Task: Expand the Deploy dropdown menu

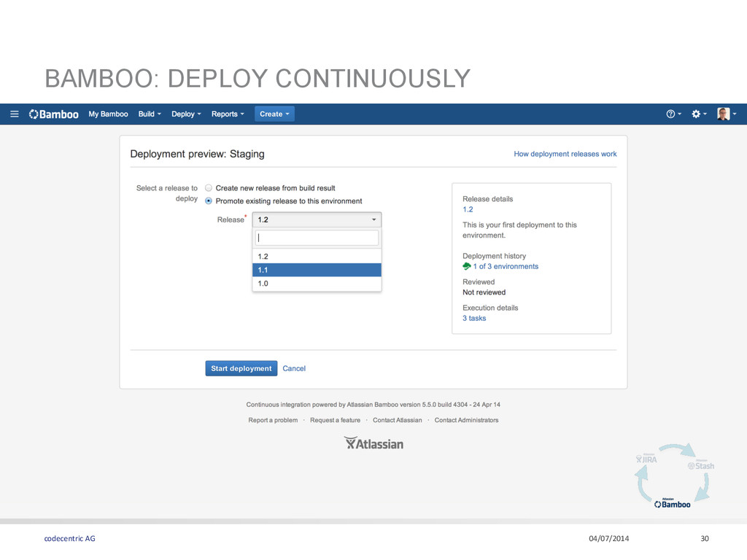Action: pos(186,114)
